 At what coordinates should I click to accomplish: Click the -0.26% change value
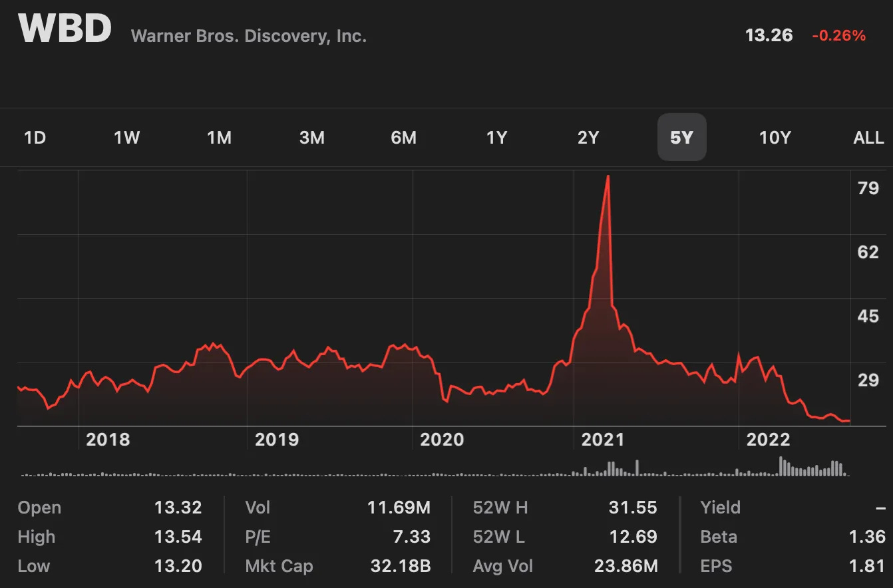[838, 36]
